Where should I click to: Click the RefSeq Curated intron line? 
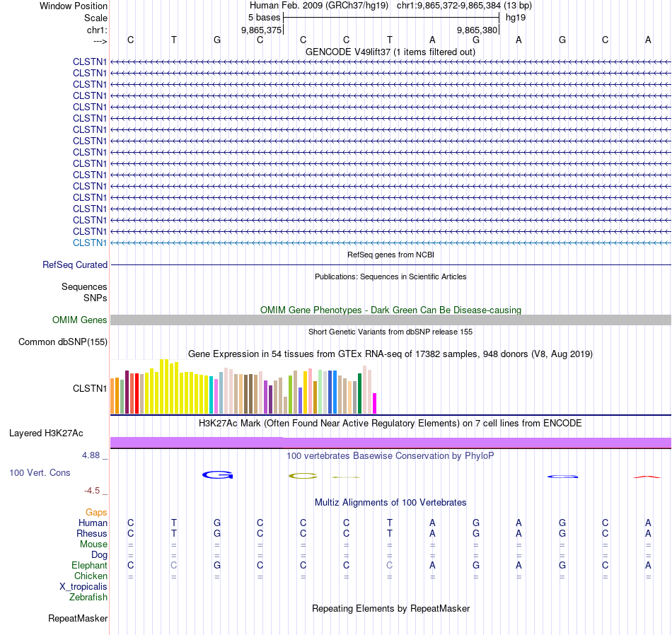click(x=390, y=264)
